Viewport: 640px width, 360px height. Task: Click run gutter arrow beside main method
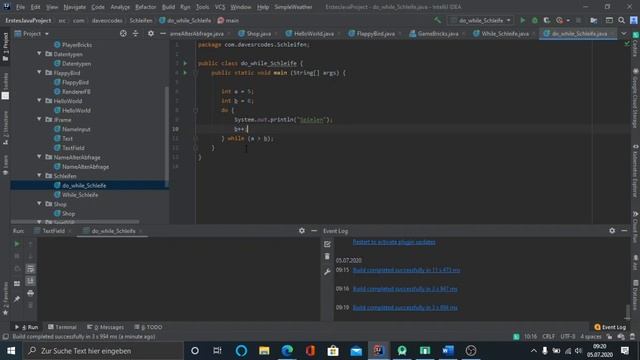[x=185, y=73]
